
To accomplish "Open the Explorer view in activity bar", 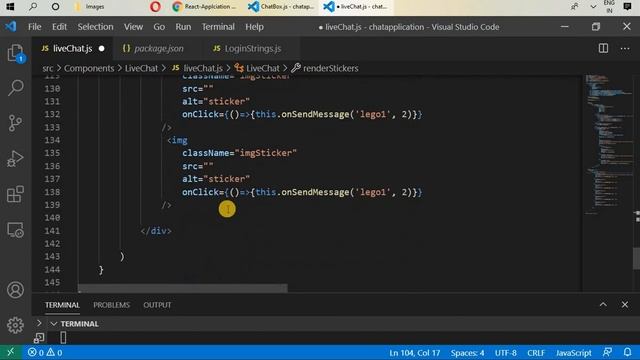I will click(16, 53).
